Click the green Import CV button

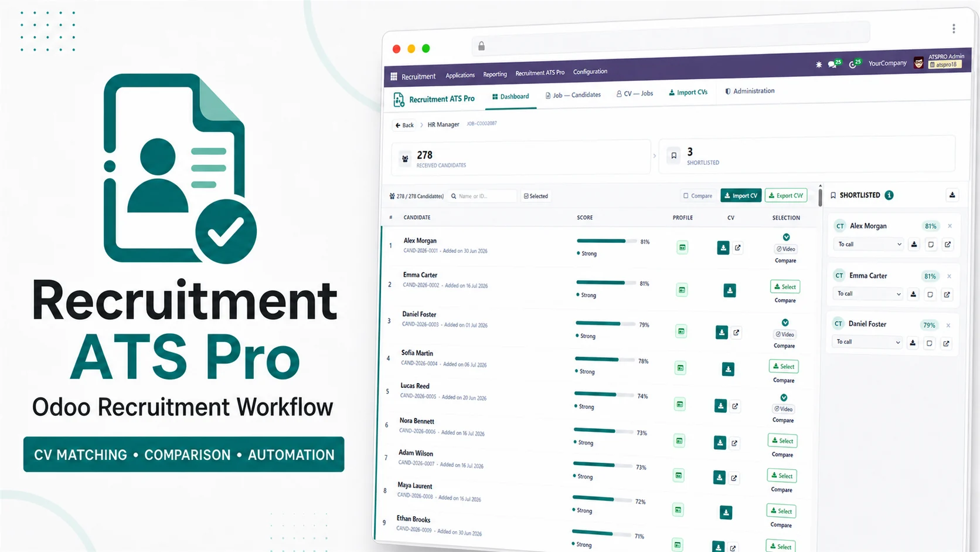click(741, 195)
